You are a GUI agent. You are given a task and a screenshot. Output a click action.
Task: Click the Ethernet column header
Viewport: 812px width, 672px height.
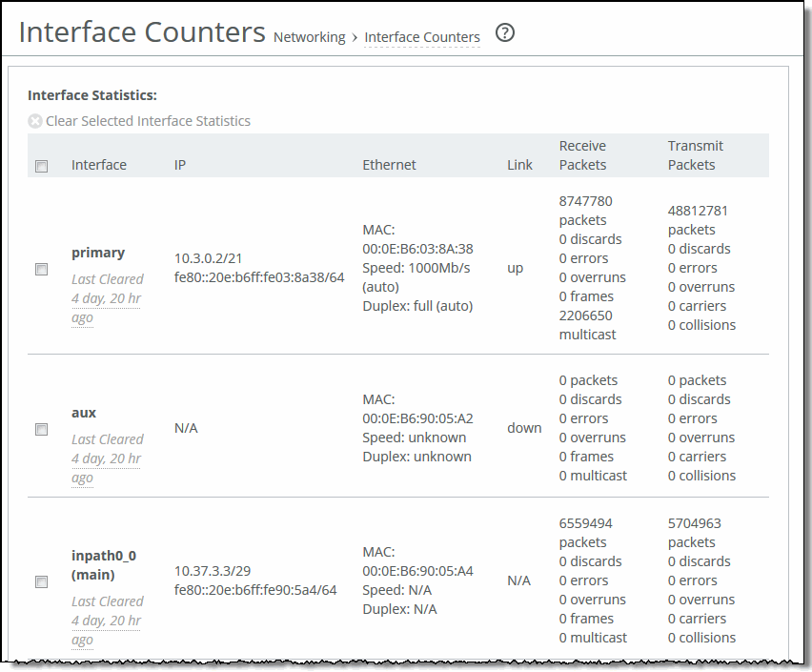click(x=389, y=165)
